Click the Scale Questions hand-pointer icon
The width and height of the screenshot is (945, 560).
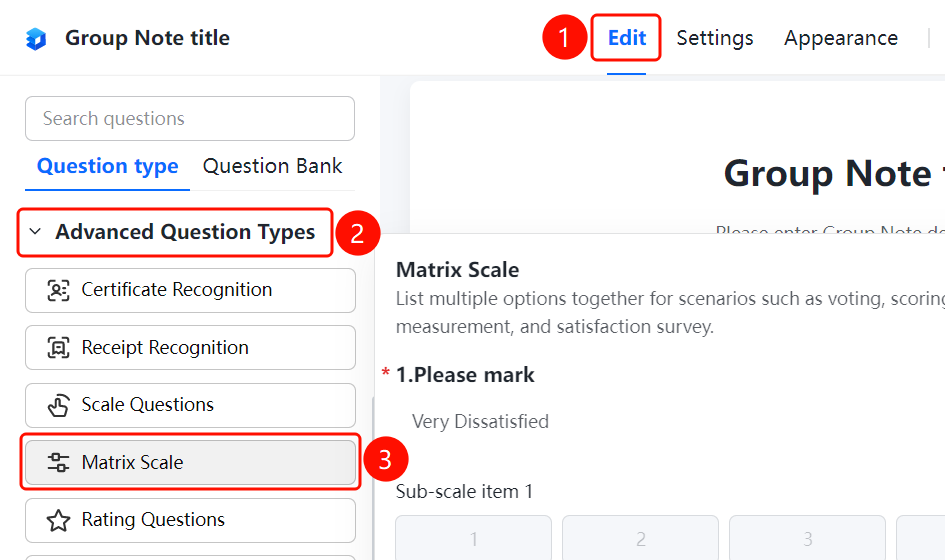58,405
